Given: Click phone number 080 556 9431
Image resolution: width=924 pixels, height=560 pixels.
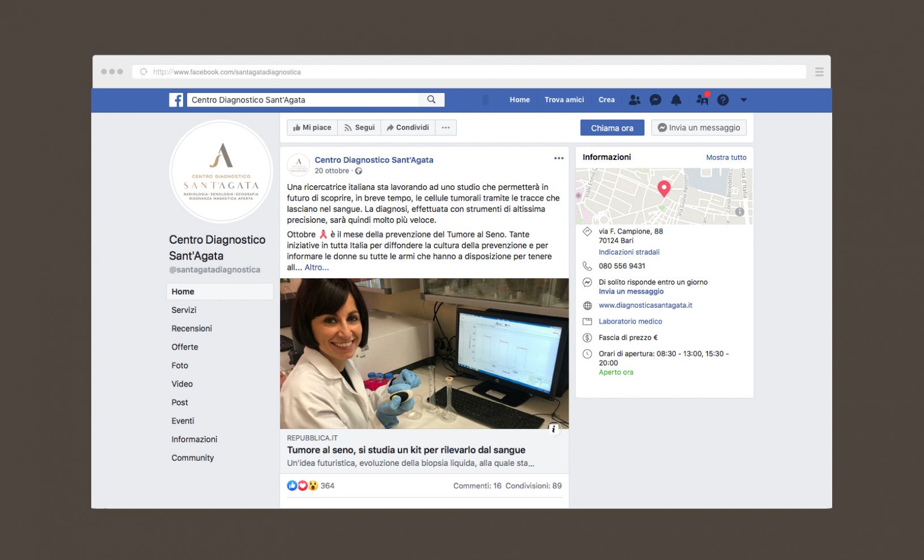Looking at the screenshot, I should point(622,266).
